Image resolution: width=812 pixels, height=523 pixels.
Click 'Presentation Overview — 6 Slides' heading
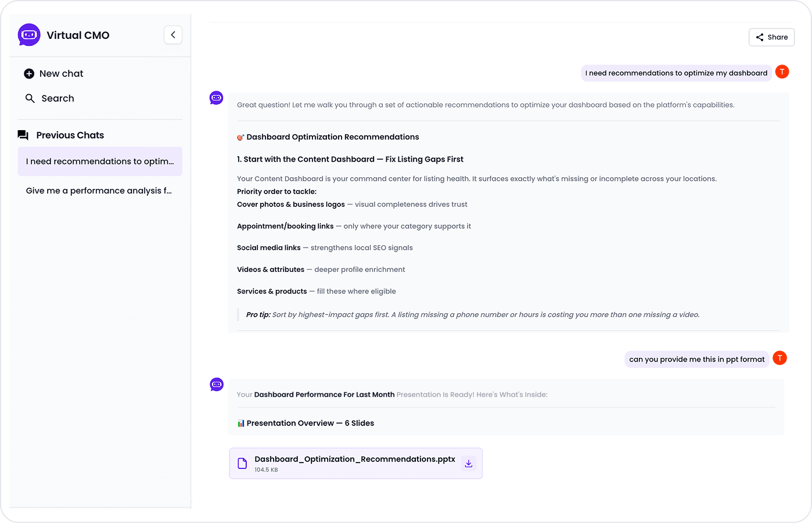coord(310,423)
